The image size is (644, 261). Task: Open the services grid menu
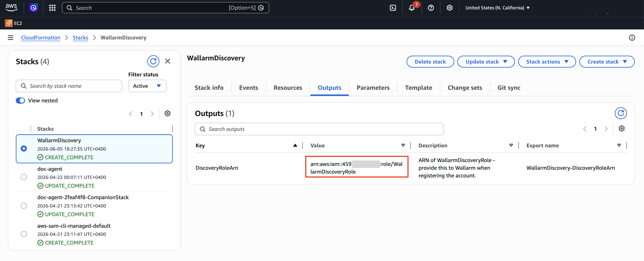tap(52, 8)
